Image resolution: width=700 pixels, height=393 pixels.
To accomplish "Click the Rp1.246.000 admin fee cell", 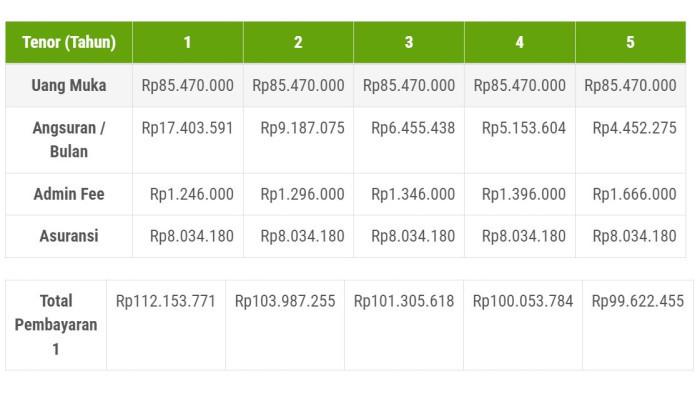I will point(188,194).
